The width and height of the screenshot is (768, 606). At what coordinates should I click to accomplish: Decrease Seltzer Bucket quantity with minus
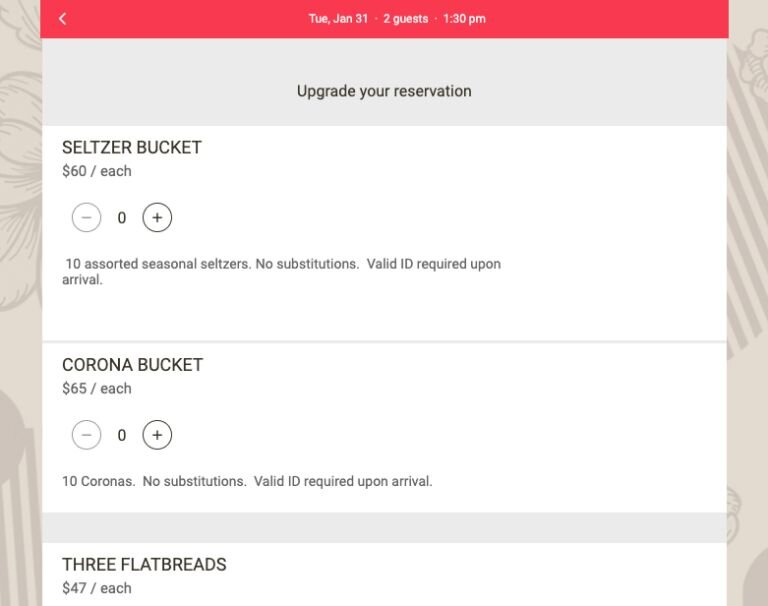coord(87,217)
